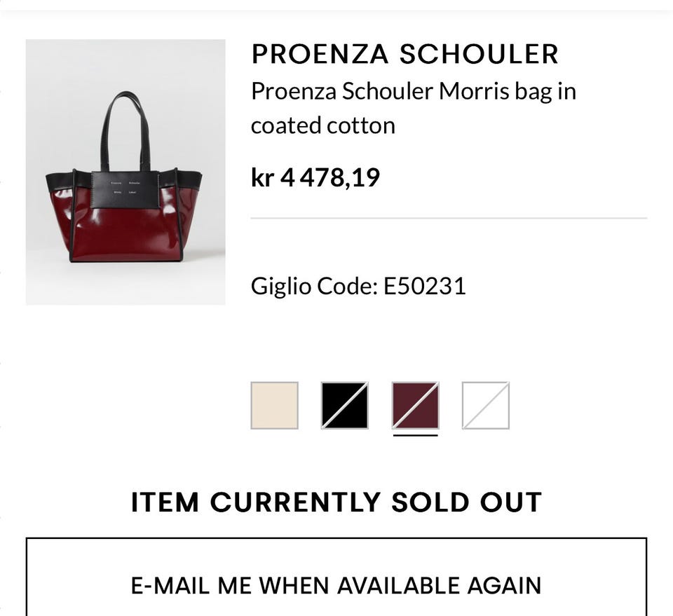The height and width of the screenshot is (616, 673).
Task: Click the PROENZA SCHOULER brand heading
Action: [405, 54]
